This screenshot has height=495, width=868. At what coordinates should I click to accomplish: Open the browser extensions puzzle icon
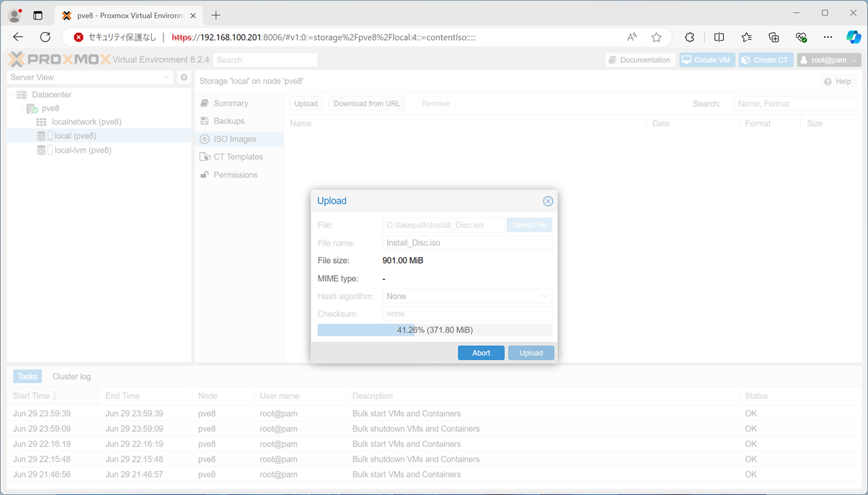pyautogui.click(x=690, y=37)
